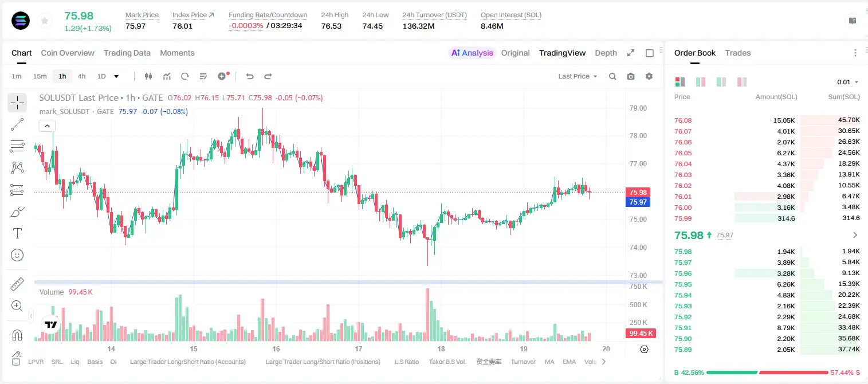Toggle the chart layout square box
The image size is (868, 384).
(x=650, y=53)
